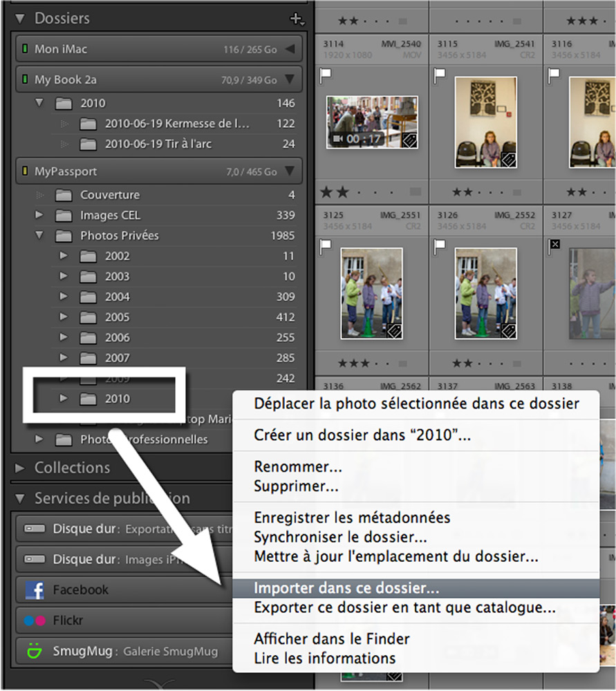616x691 pixels.
Task: Expand the Collections panel
Action: click(20, 468)
